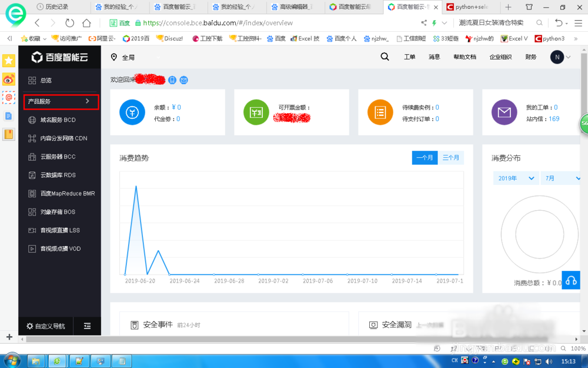Open the 2019年 year dropdown
The height and width of the screenshot is (368, 588).
click(516, 178)
